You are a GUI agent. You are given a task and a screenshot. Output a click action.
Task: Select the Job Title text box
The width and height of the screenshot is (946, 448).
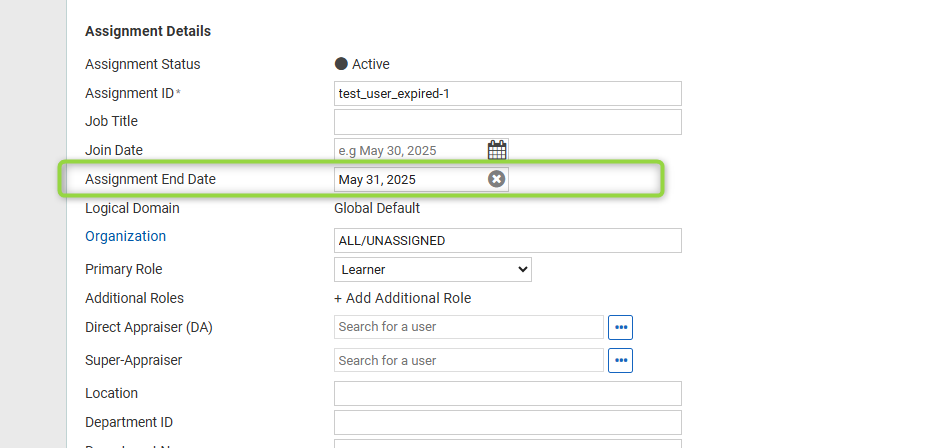click(508, 122)
